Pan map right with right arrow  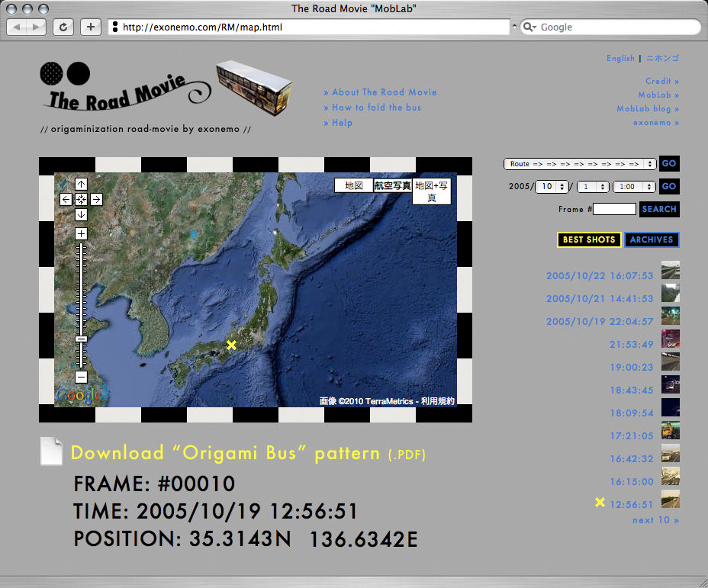click(97, 200)
